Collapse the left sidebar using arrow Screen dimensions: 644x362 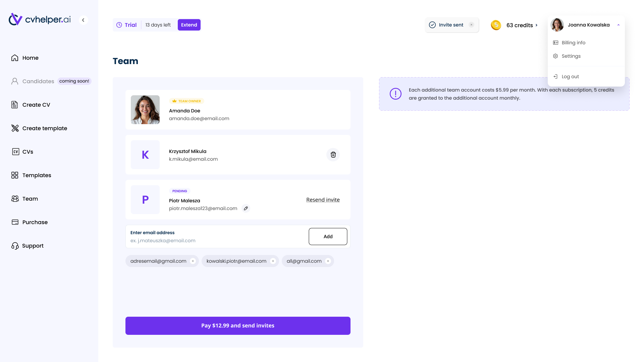coord(83,20)
